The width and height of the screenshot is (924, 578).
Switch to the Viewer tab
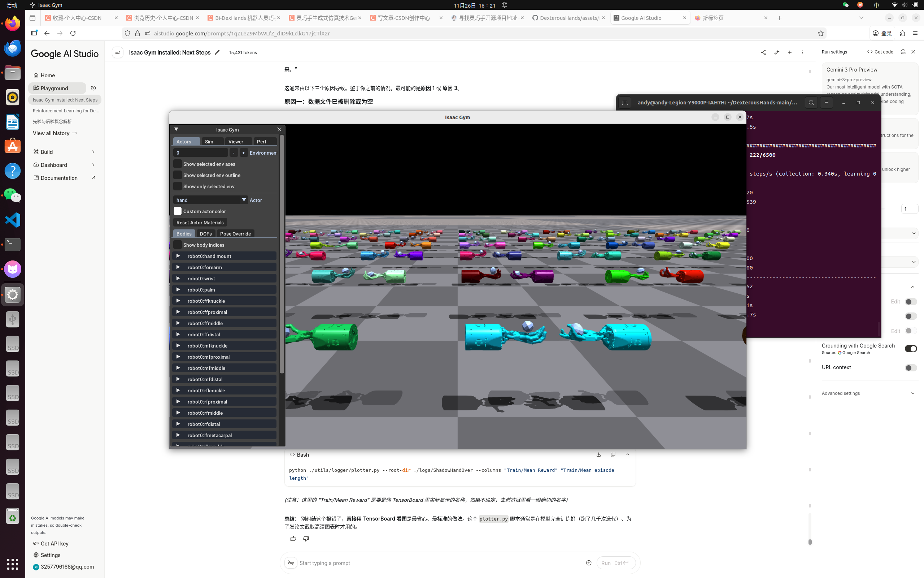[238, 142]
